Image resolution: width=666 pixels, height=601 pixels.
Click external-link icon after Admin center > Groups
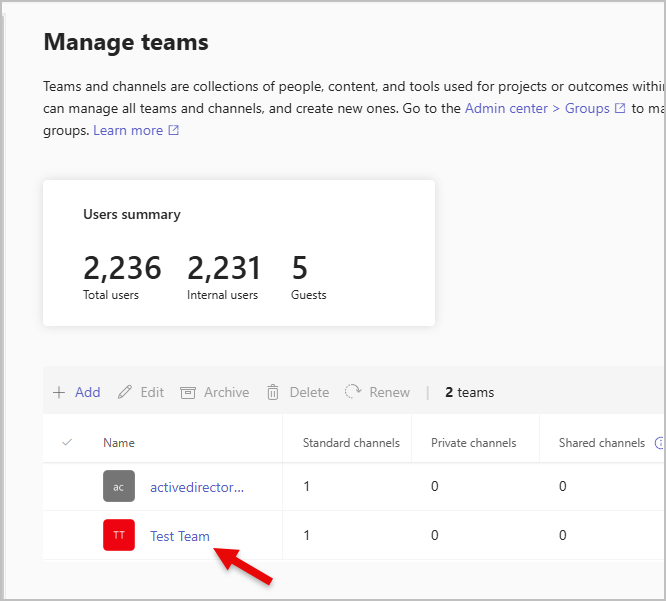tap(620, 109)
